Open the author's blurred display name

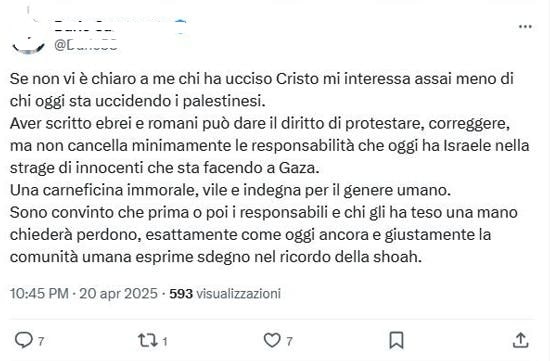(84, 27)
